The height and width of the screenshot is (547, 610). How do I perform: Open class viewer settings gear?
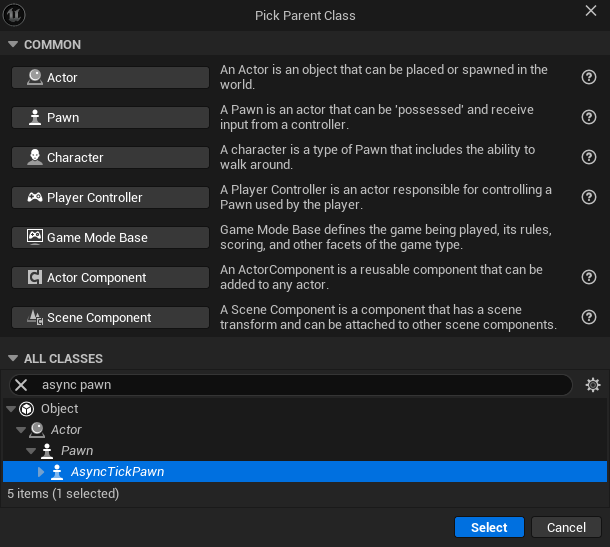[x=592, y=385]
